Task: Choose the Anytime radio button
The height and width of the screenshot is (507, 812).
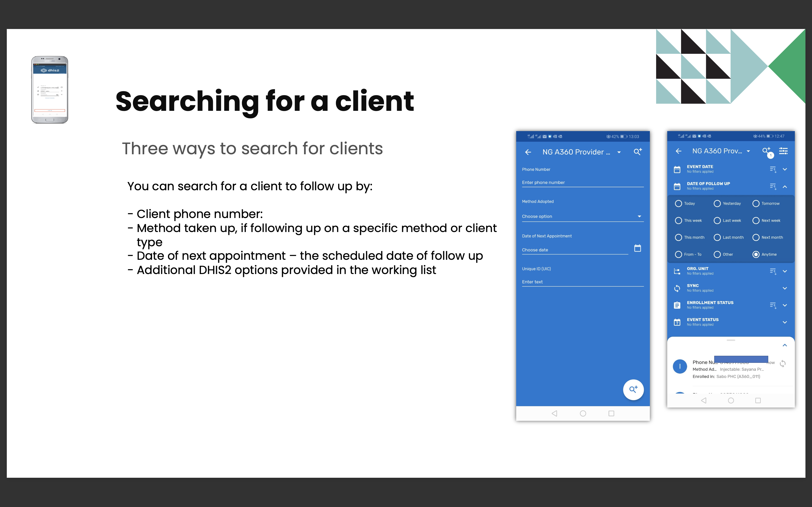Action: (756, 254)
